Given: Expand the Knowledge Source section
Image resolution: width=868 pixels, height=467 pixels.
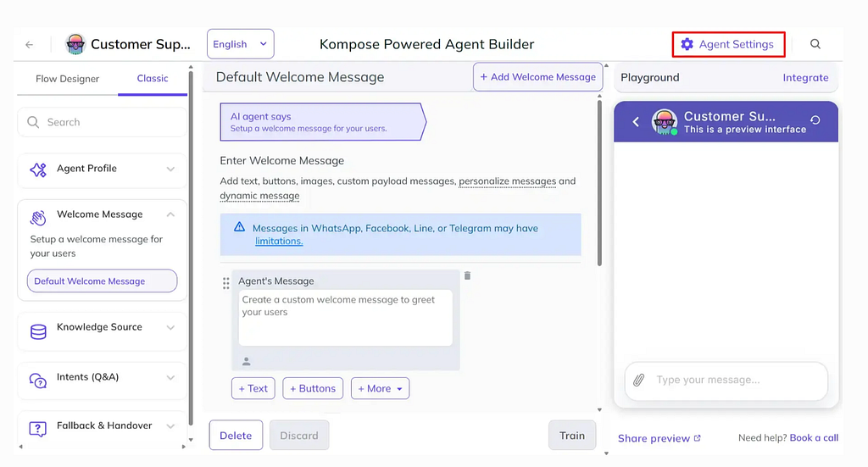Looking at the screenshot, I should 170,327.
